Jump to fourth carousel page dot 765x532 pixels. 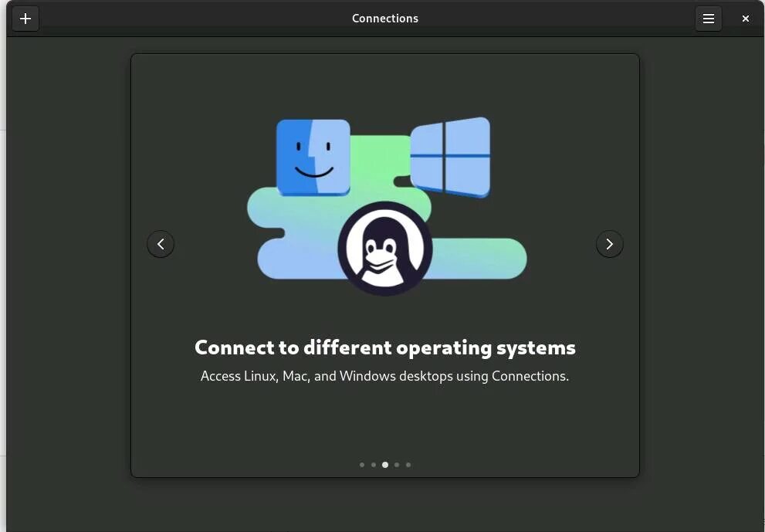pos(397,465)
